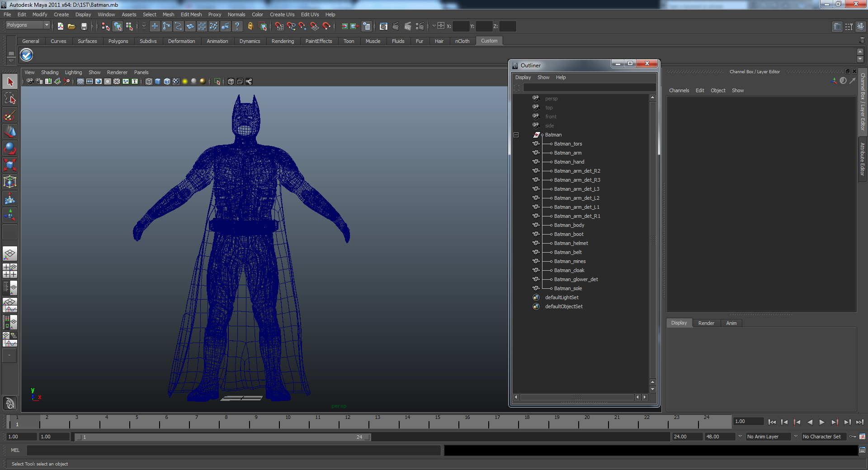Image resolution: width=868 pixels, height=470 pixels.
Task: Choose the Soft Modification tool
Action: click(10, 198)
